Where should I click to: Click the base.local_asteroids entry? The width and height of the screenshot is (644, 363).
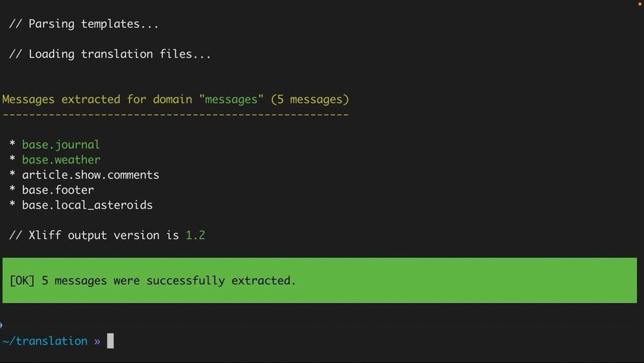click(x=87, y=205)
